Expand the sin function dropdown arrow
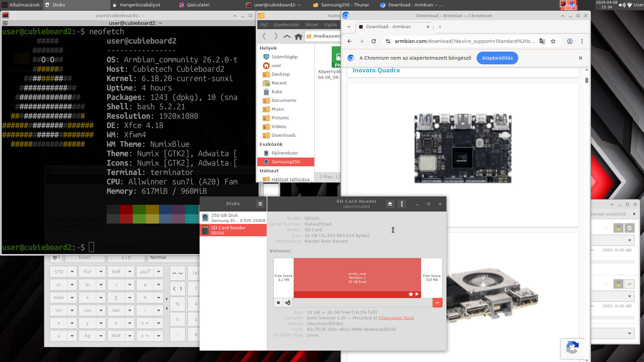644x362 pixels. pyautogui.click(x=72, y=310)
